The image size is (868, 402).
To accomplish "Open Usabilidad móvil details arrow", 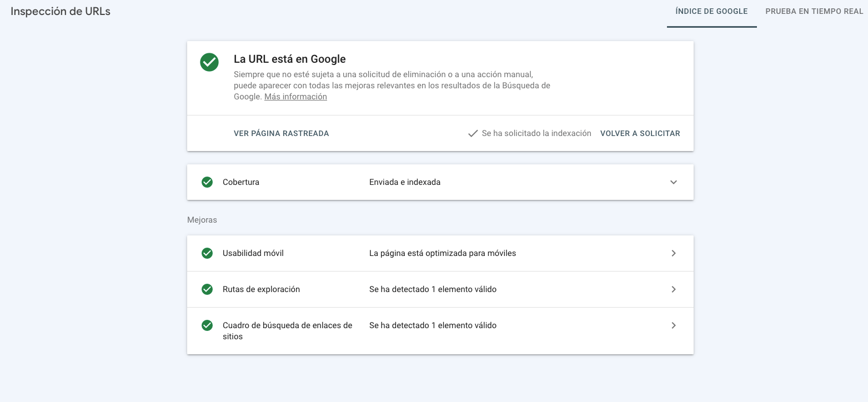I will (x=674, y=253).
